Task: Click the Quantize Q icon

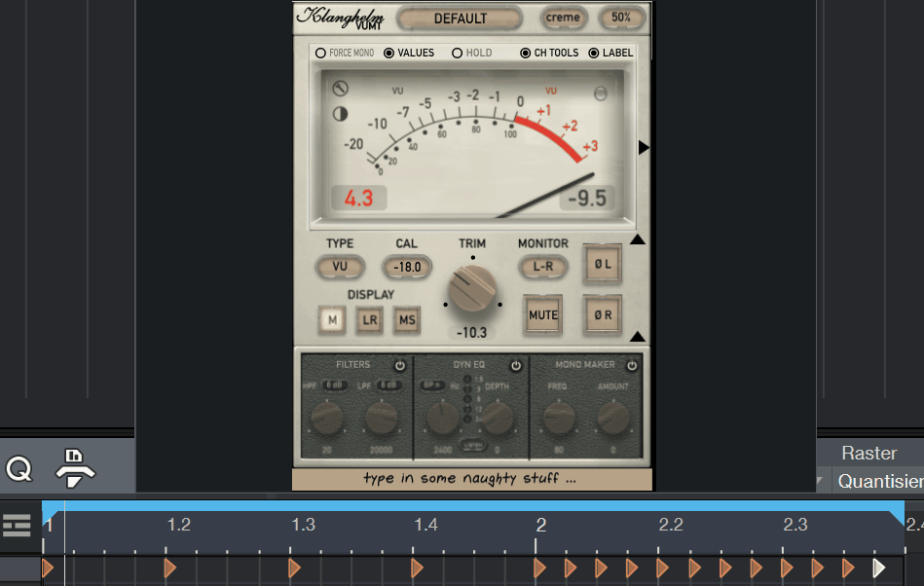Action: pyautogui.click(x=19, y=470)
